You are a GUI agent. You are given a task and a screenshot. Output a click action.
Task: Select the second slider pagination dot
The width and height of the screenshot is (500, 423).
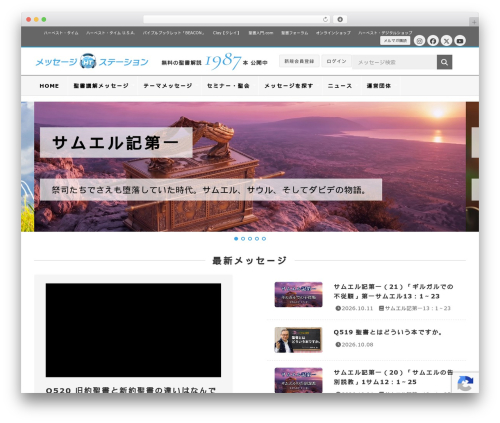243,239
